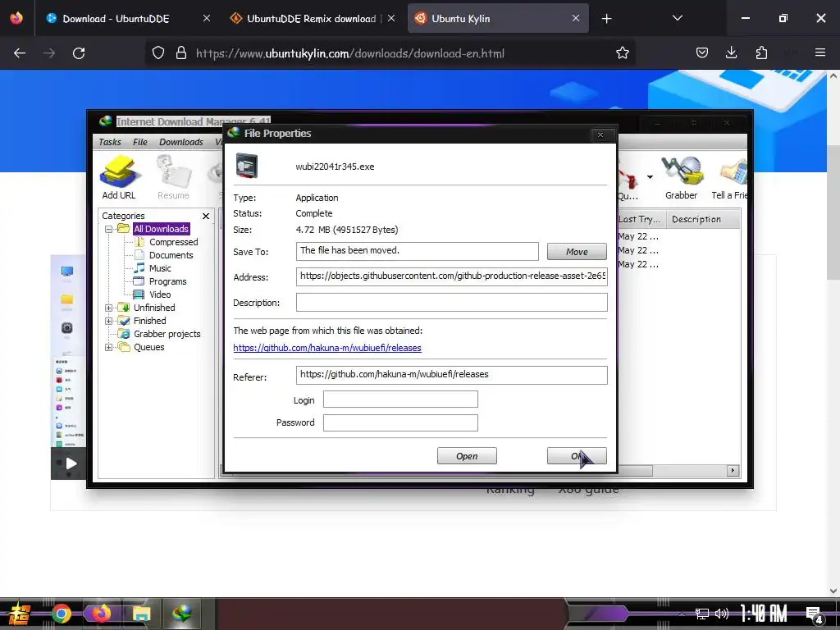840x630 pixels.
Task: Collapse the All Downloads tree node
Action: click(x=109, y=229)
